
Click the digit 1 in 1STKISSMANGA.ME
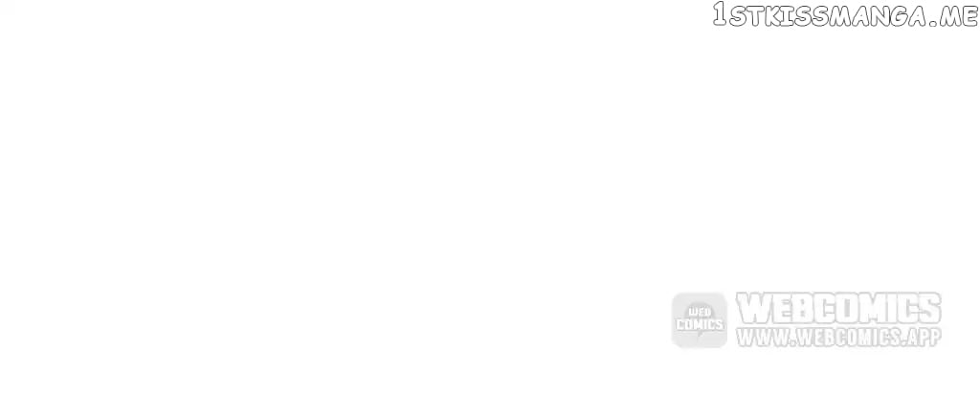720,13
